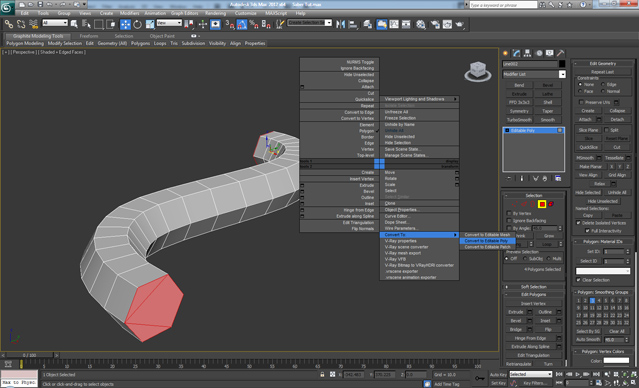Click the object color swatch beside the name
The image size is (639, 388).
(562, 64)
